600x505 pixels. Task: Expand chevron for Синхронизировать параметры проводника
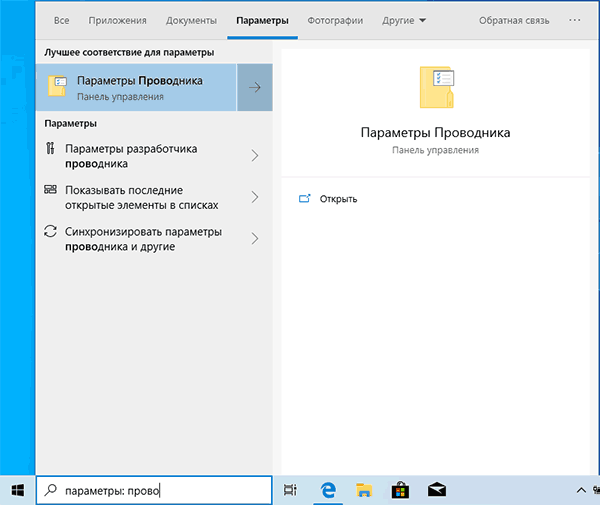click(255, 239)
